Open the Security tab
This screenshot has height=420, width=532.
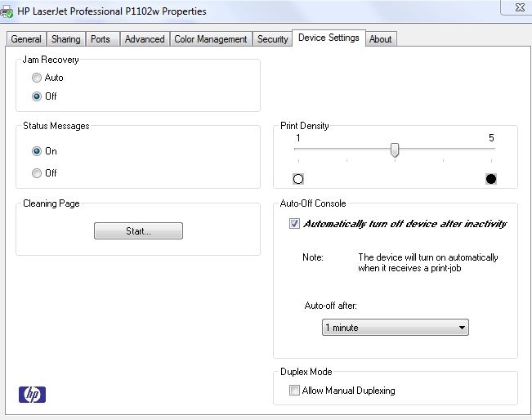click(272, 39)
